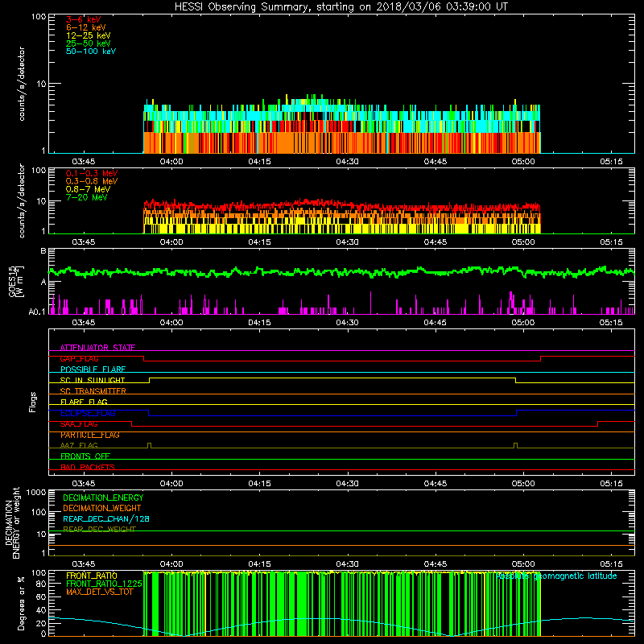This screenshot has height=644, width=644.
Task: Select the PARTICLE_FLAG label
Action: (90, 435)
